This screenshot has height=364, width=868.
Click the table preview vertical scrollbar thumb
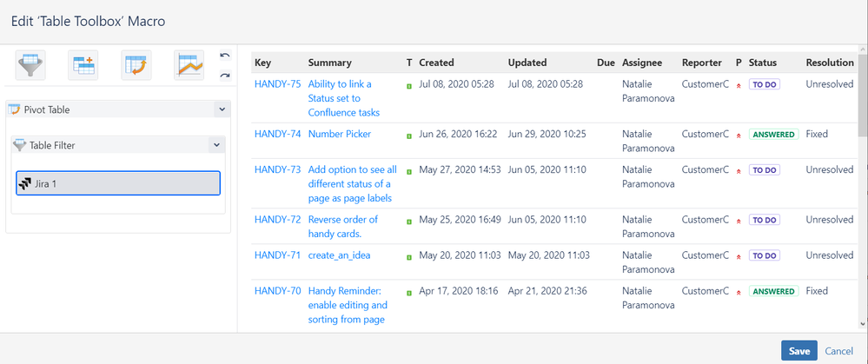coord(863,96)
